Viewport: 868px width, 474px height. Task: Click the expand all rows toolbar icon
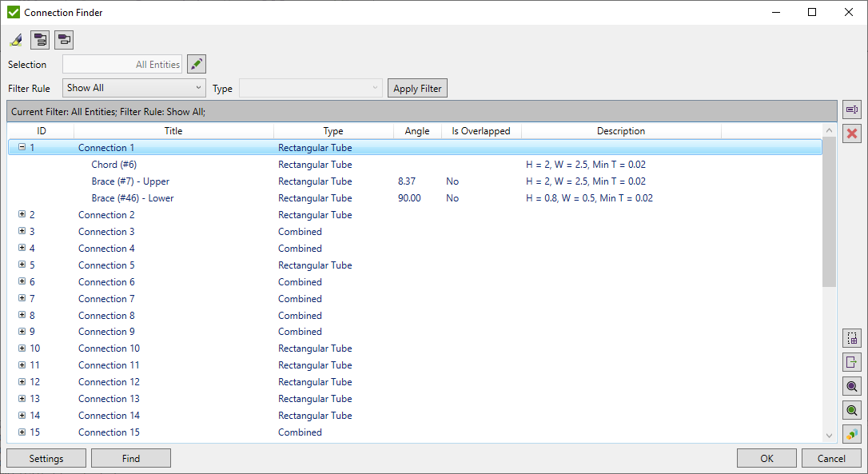point(39,39)
